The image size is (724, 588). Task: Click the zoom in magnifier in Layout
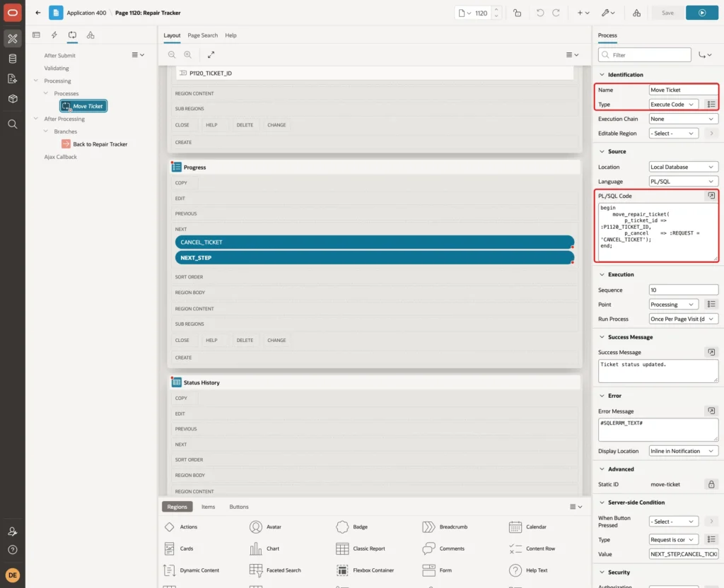(x=188, y=54)
